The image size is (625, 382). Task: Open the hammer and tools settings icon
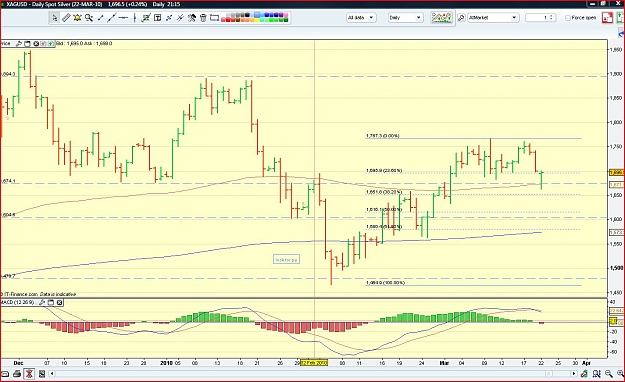tap(192, 18)
